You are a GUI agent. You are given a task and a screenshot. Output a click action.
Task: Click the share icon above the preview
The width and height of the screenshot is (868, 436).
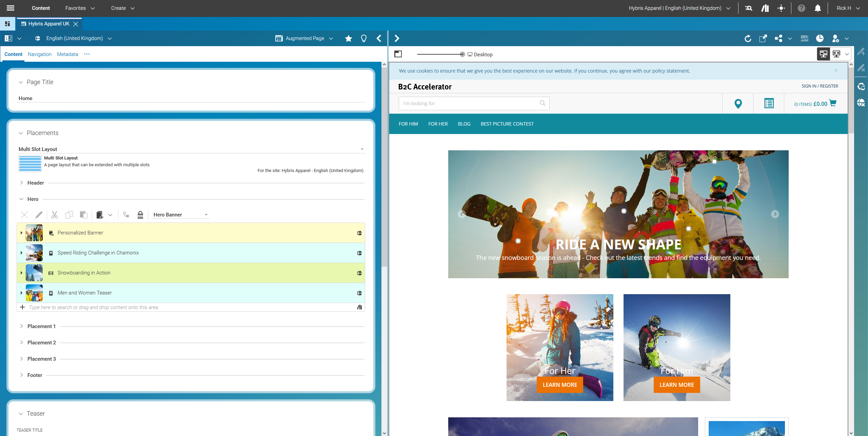[778, 38]
